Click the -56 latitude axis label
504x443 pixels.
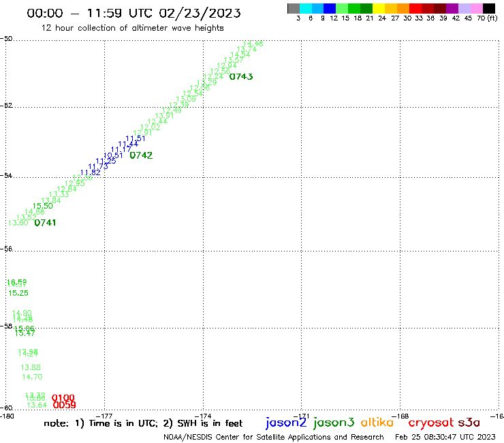pos(6,249)
